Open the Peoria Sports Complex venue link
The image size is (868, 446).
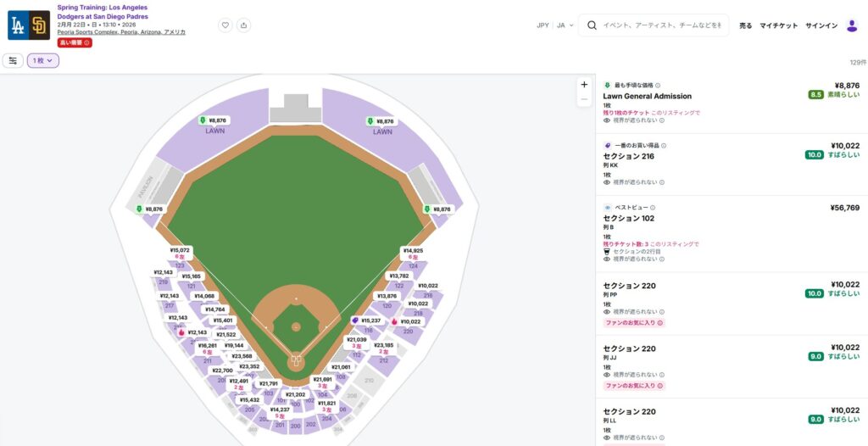(x=121, y=32)
